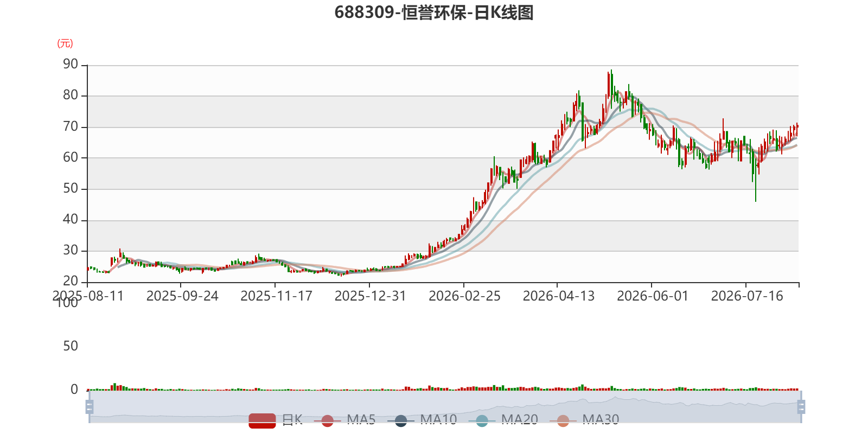The image size is (868, 434).
Task: Click the data zoom preview area
Action: click(445, 406)
